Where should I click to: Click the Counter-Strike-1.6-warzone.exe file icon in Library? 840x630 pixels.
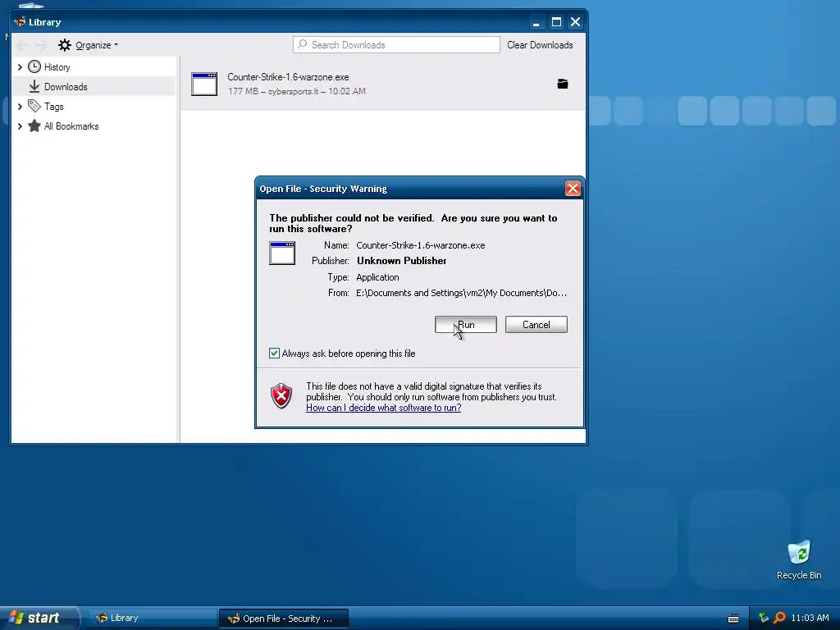(x=204, y=84)
